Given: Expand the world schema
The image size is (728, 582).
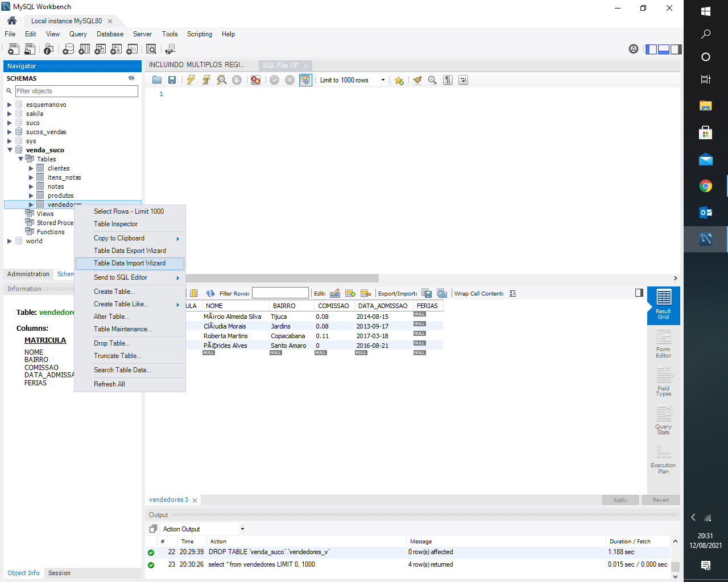Looking at the screenshot, I should tap(9, 241).
